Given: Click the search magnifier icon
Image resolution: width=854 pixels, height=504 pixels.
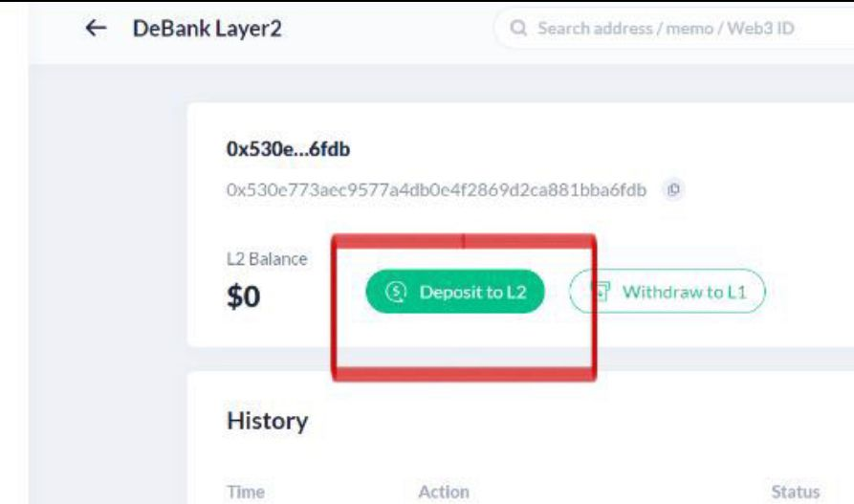Looking at the screenshot, I should [x=518, y=28].
